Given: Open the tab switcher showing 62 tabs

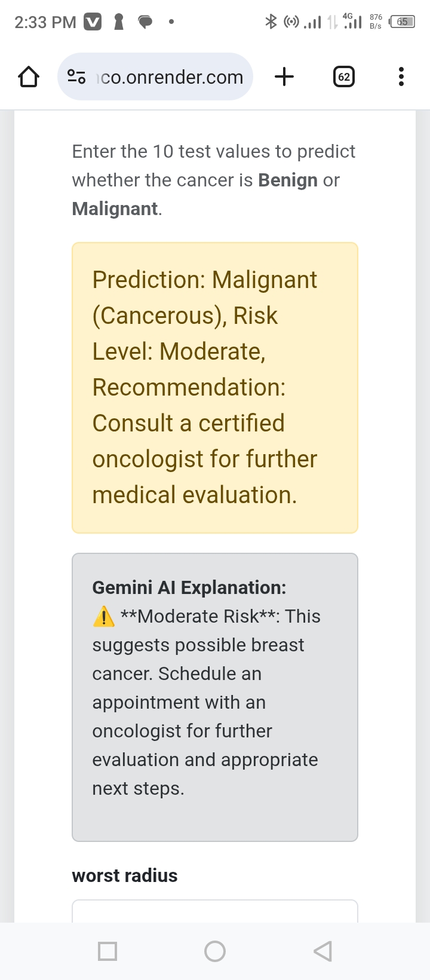Looking at the screenshot, I should click(343, 76).
